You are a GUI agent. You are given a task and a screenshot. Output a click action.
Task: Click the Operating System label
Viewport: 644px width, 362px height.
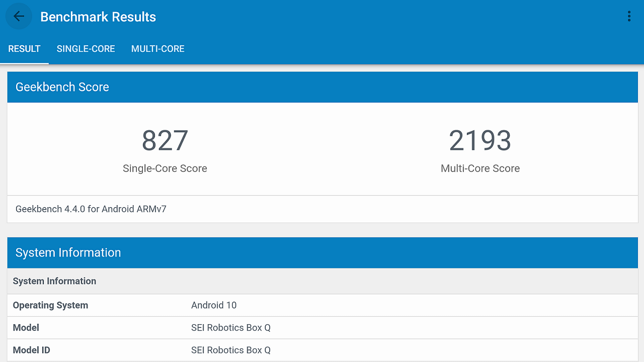(x=50, y=305)
